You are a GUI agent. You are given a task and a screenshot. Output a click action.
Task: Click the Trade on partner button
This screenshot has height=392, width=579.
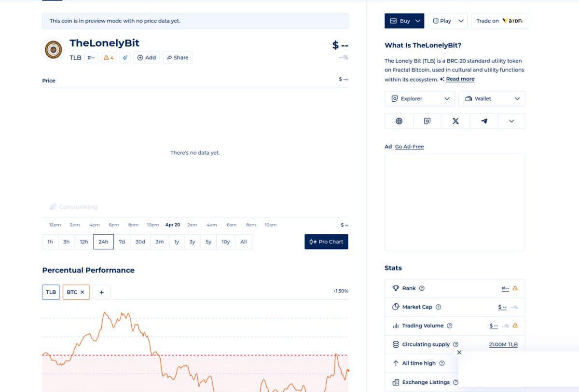[500, 21]
